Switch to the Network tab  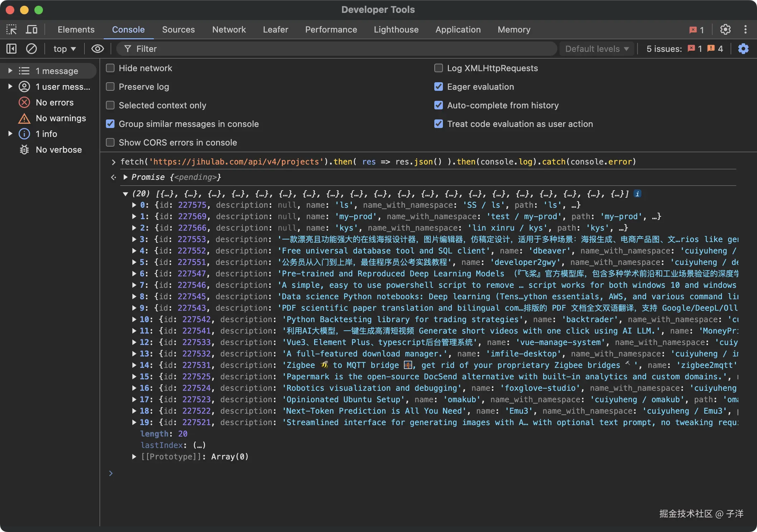(x=229, y=30)
